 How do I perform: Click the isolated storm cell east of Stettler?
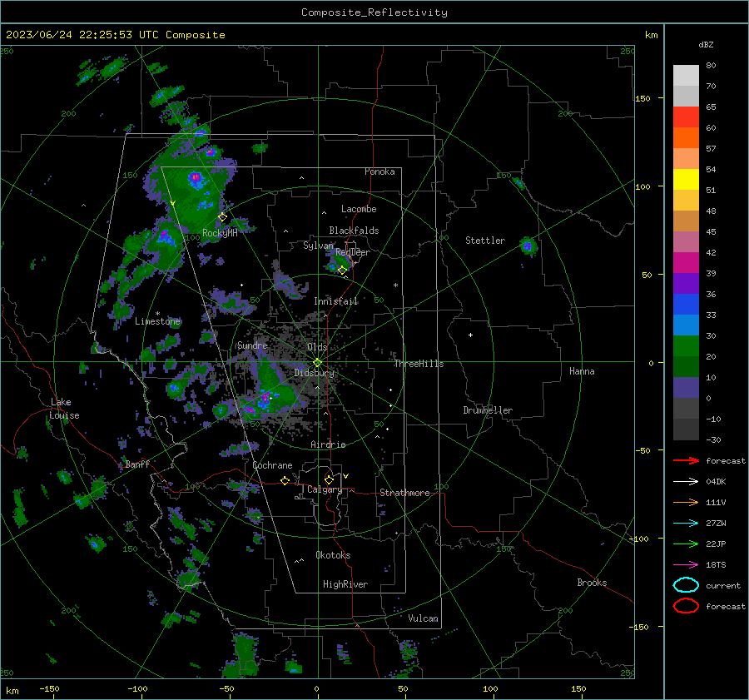(x=528, y=246)
